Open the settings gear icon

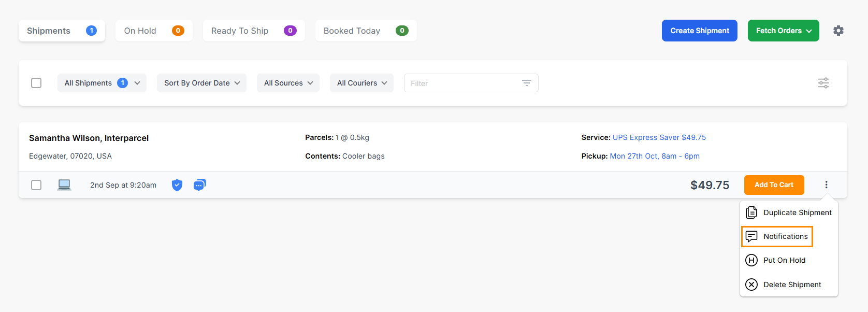(838, 31)
